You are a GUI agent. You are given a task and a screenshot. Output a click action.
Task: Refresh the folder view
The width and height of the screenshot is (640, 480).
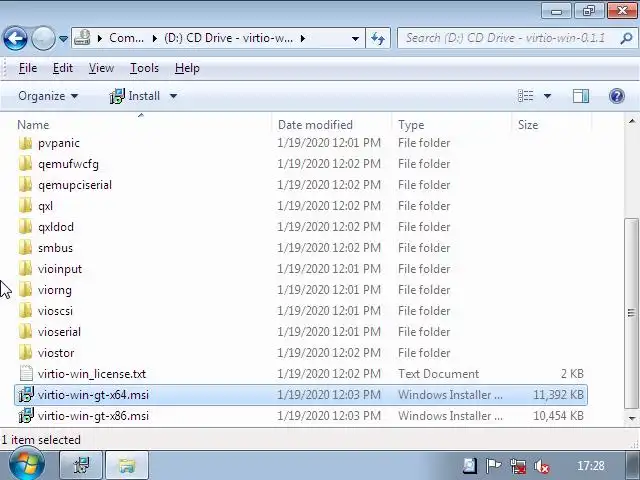point(378,39)
